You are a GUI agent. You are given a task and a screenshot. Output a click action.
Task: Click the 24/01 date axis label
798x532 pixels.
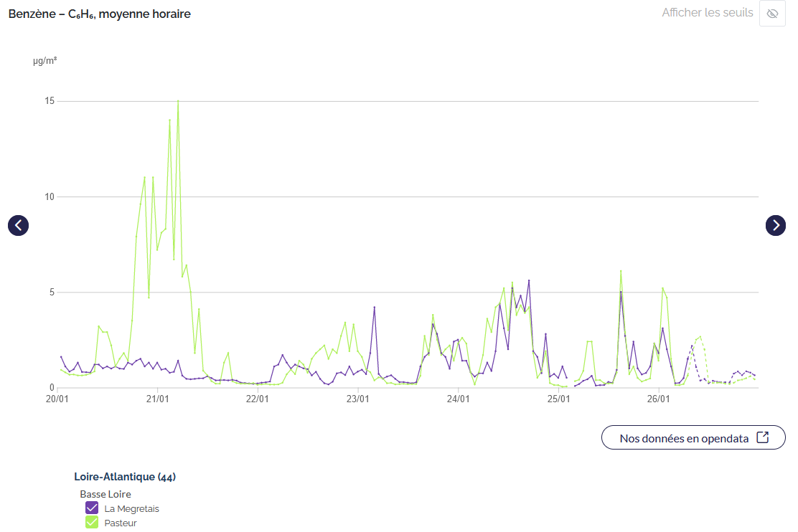pos(458,399)
